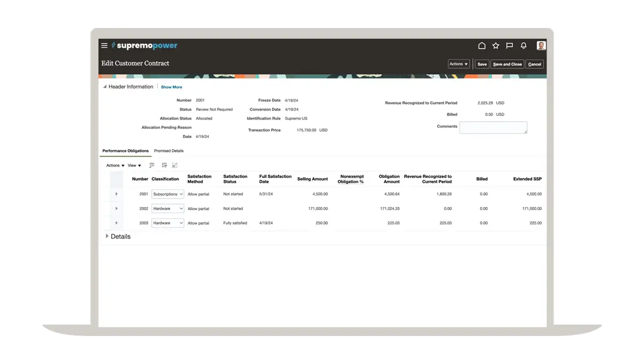
Task: Collapse the Header Information section
Action: [x=105, y=87]
